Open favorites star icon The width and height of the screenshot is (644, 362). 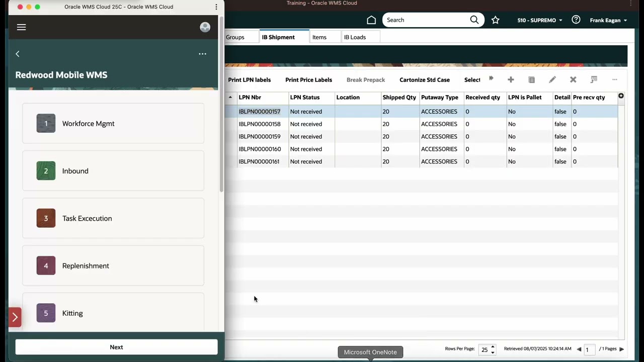496,20
